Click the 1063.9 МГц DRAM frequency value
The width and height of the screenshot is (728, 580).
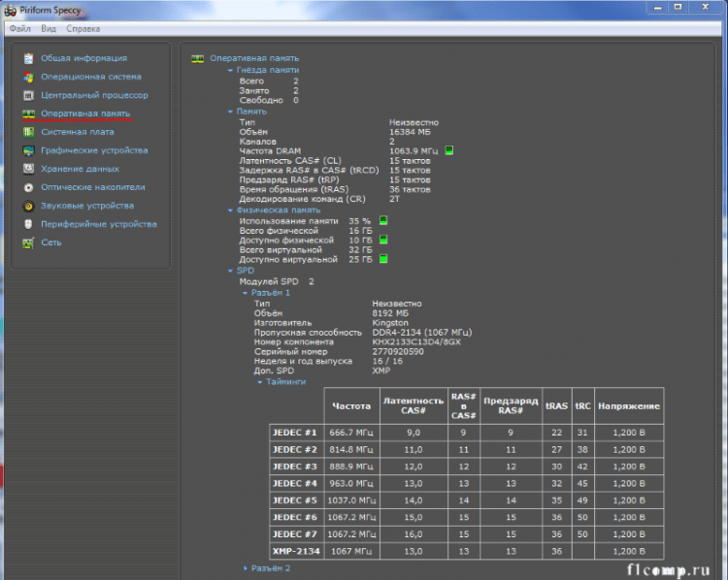414,151
